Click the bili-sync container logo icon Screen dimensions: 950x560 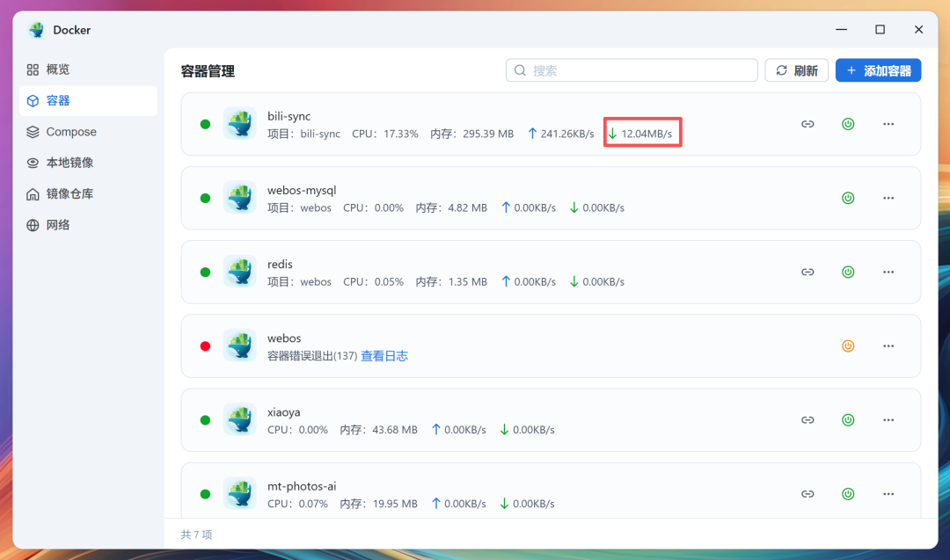240,123
